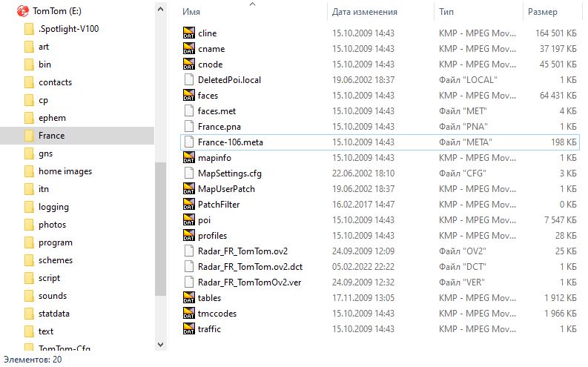
Task: Open the bin folder in tree
Action: 44,64
